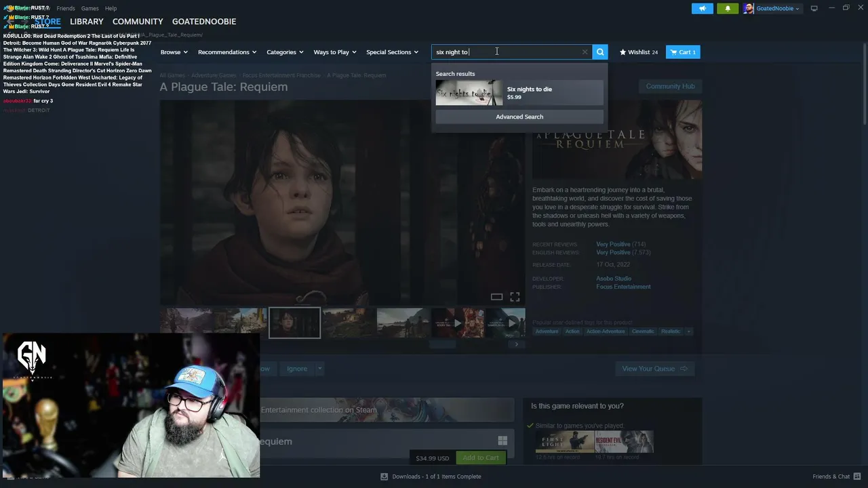Advance the media strip with right arrow
Screen dimensions: 868x488
click(516, 344)
